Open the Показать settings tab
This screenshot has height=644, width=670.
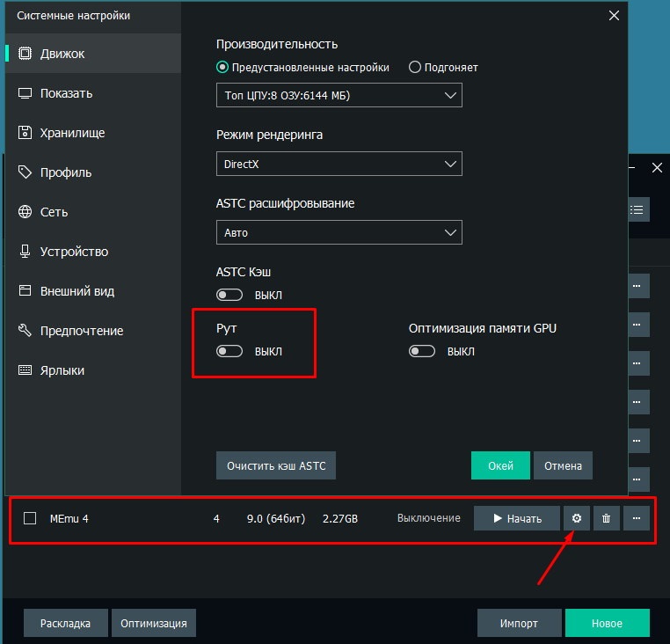click(x=93, y=93)
